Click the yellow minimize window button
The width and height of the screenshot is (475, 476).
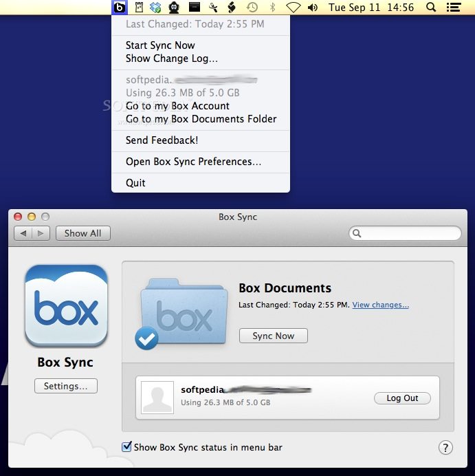click(x=32, y=217)
